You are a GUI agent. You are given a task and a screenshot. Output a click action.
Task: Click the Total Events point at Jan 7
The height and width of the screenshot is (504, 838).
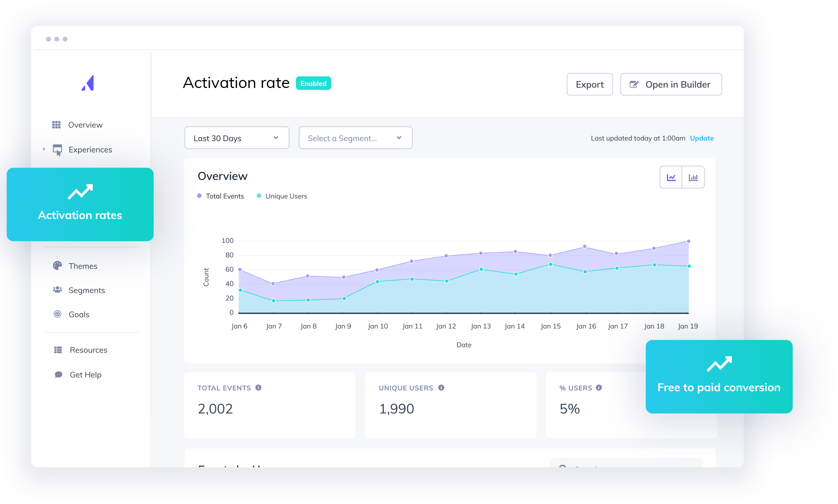pos(273,284)
